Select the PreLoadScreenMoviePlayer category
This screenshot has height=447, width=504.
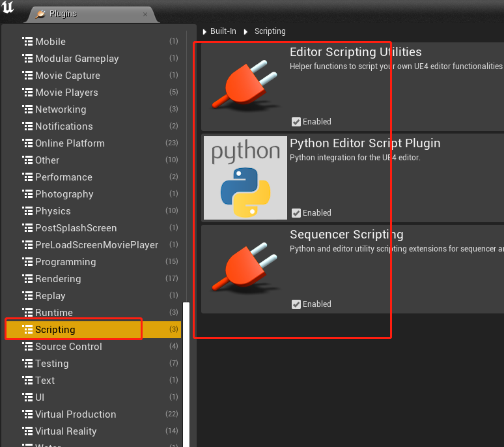(93, 245)
